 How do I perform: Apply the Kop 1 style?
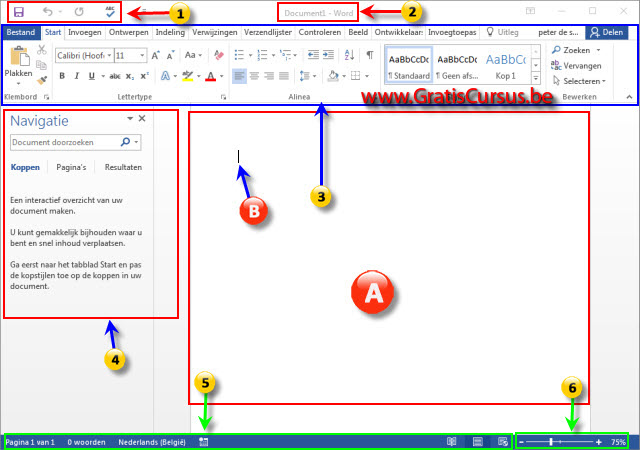click(506, 65)
